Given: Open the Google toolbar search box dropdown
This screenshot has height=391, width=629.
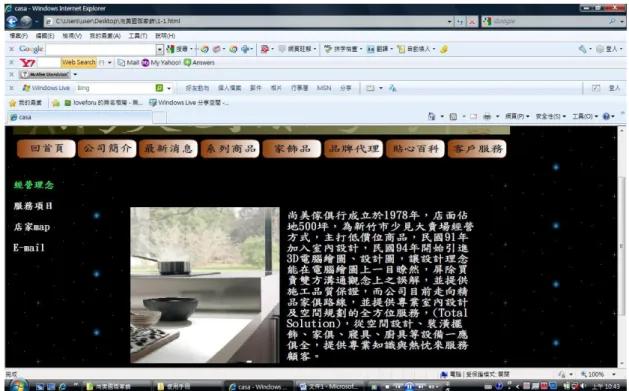Looking at the screenshot, I should point(160,49).
